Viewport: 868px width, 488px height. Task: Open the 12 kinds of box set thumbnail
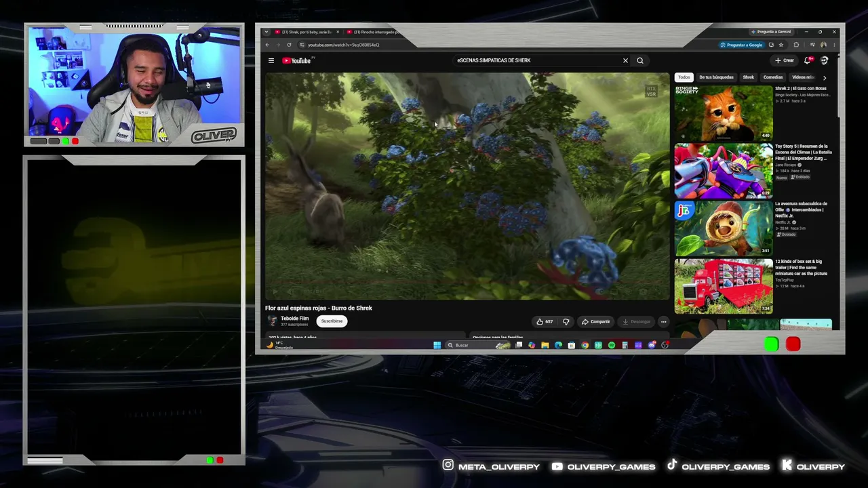tap(723, 286)
